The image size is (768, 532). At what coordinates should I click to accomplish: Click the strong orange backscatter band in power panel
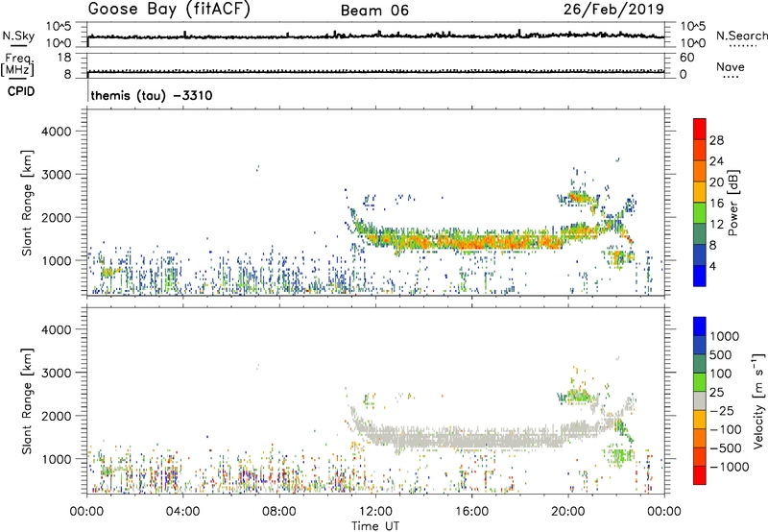466,241
